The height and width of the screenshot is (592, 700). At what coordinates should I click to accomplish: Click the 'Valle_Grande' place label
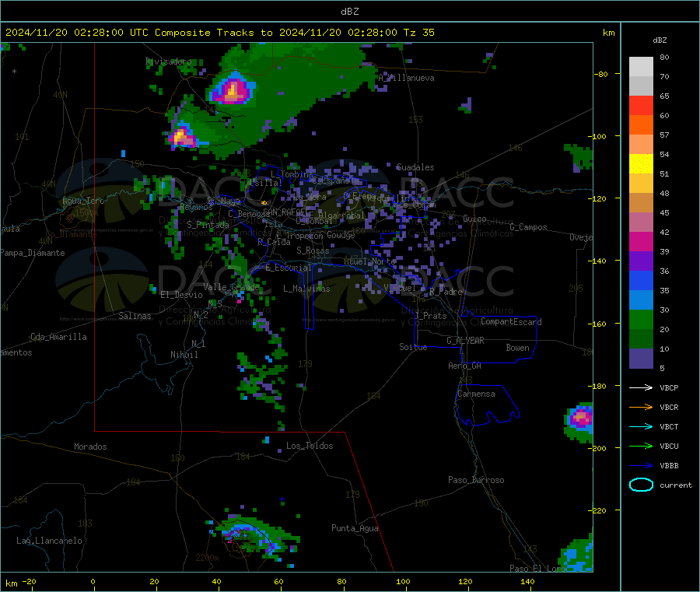pos(231,286)
